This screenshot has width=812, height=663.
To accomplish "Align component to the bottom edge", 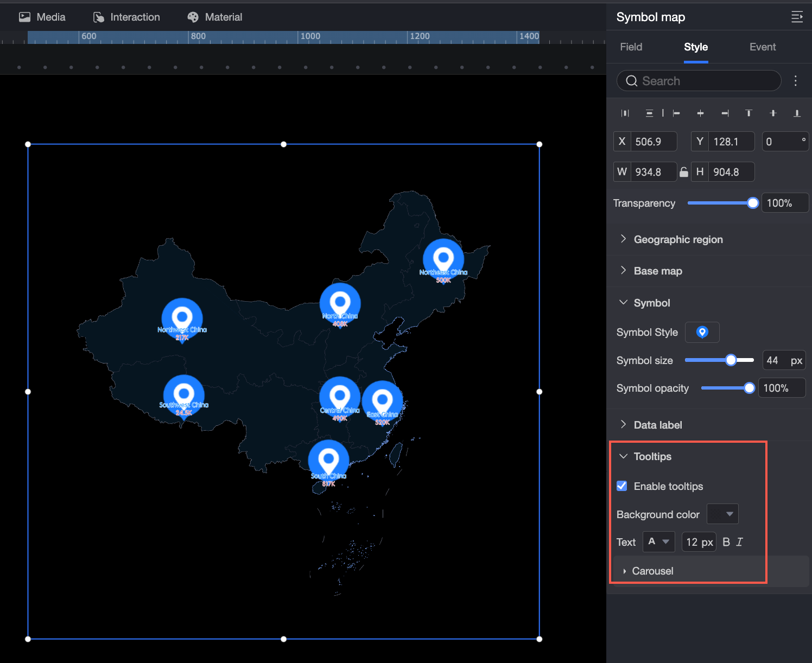I will point(797,113).
